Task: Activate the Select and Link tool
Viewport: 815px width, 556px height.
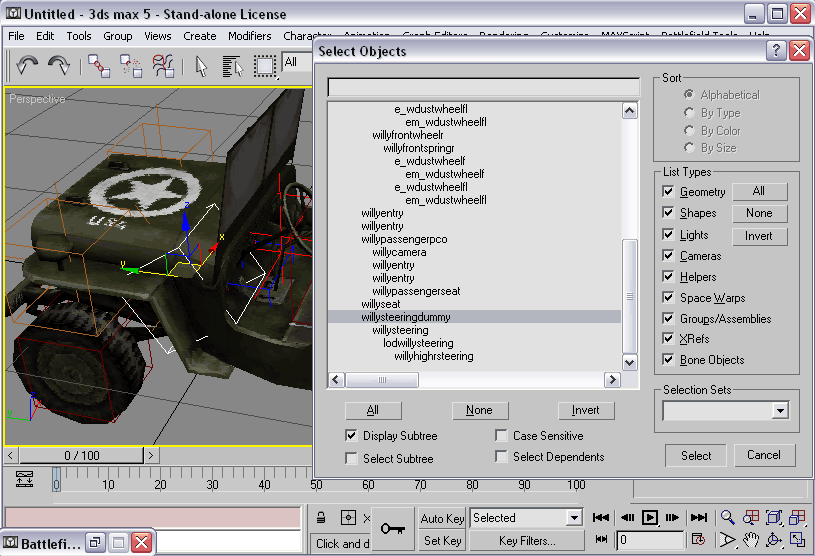Action: (x=99, y=66)
